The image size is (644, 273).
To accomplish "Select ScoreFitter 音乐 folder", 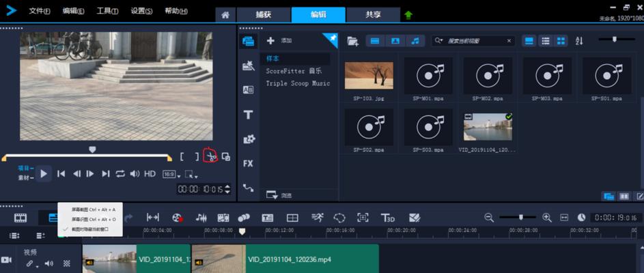I will (294, 71).
